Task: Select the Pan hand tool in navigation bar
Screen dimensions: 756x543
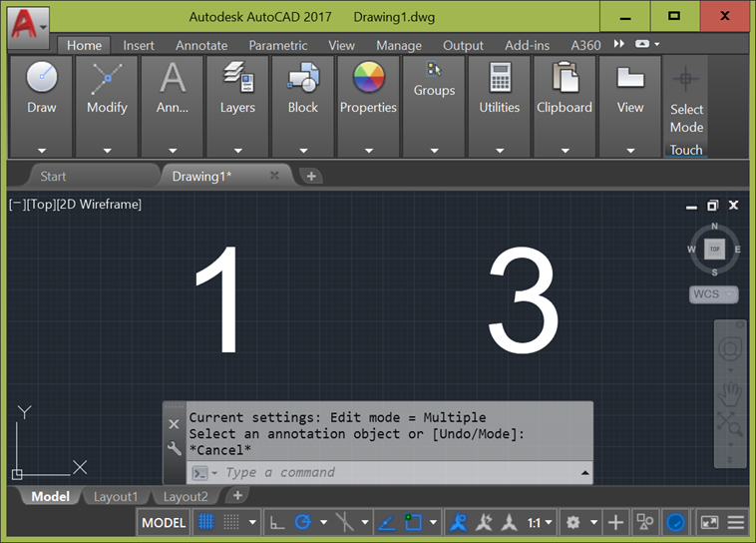Action: click(x=730, y=391)
